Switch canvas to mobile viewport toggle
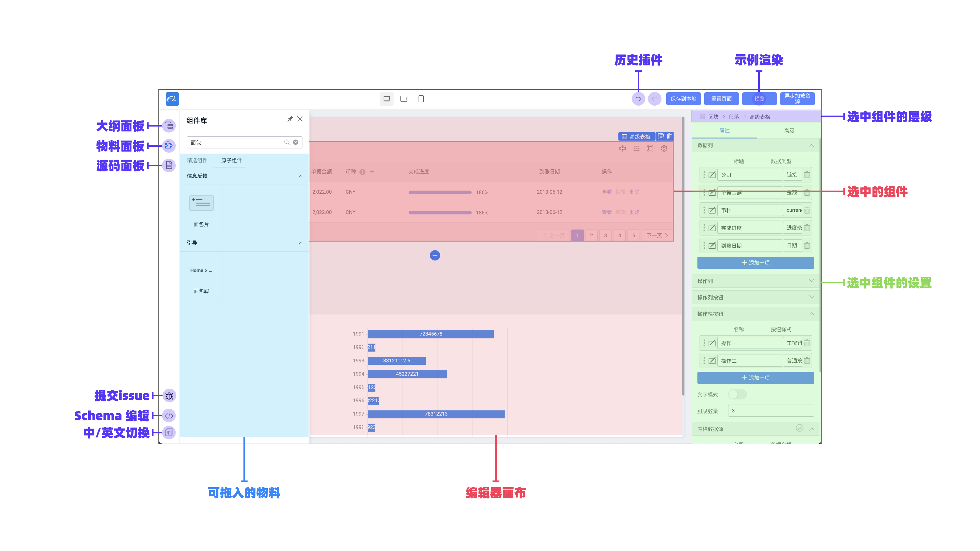This screenshot has width=980, height=551. coord(422,99)
